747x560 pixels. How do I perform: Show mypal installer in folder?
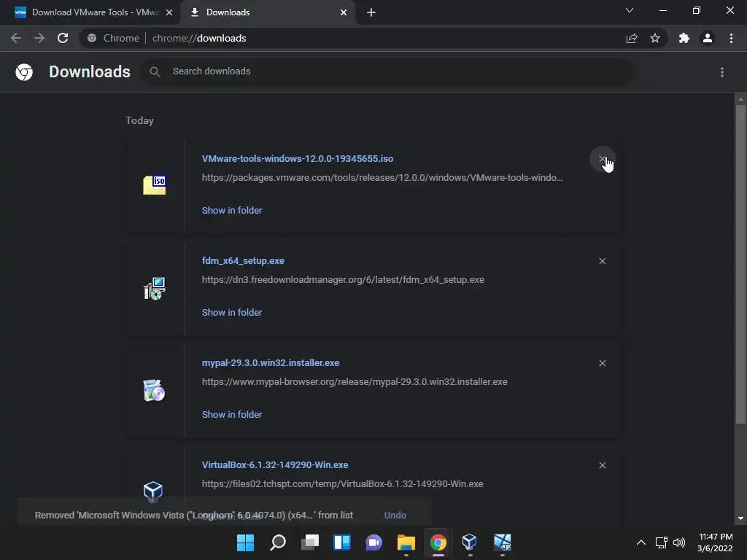coord(232,415)
